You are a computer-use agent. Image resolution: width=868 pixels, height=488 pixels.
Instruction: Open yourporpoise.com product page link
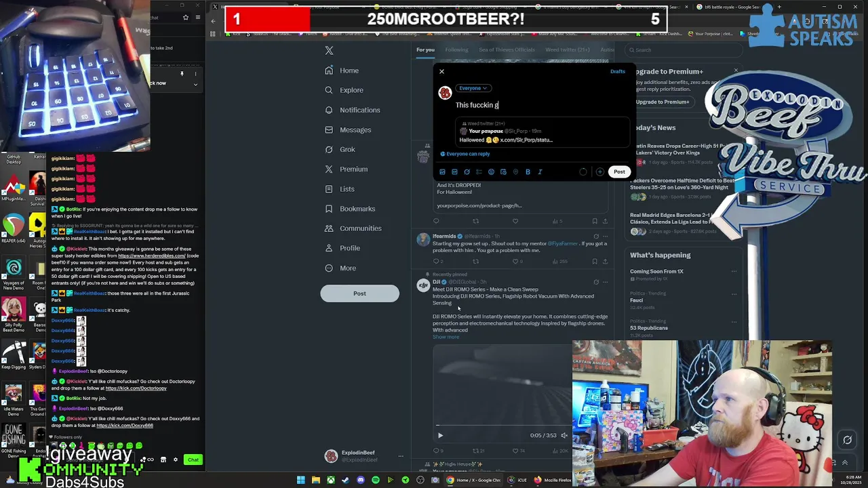click(479, 205)
